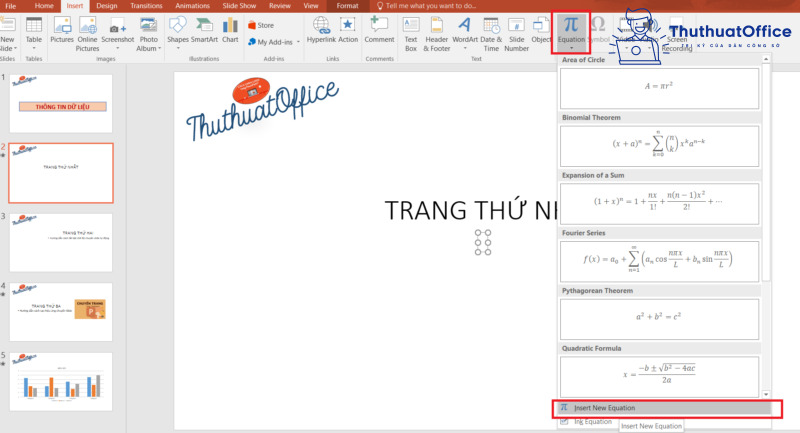
Task: Select slide 2 thumbnail
Action: [x=61, y=173]
